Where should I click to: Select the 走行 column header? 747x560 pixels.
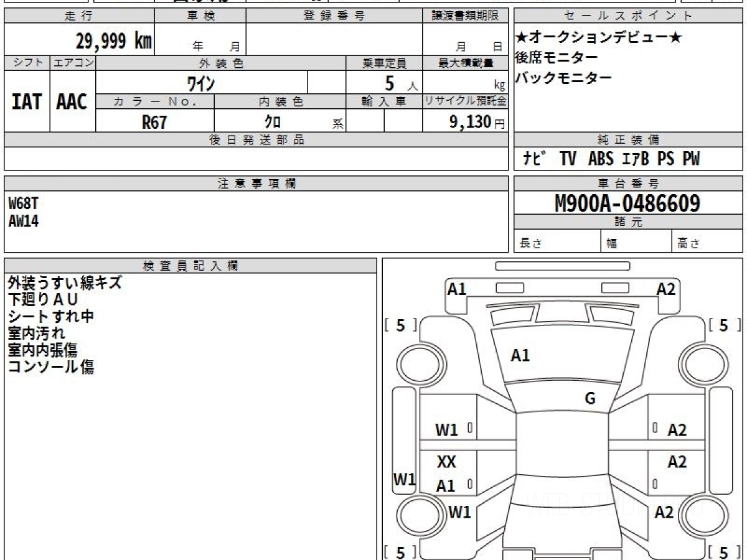(78, 16)
